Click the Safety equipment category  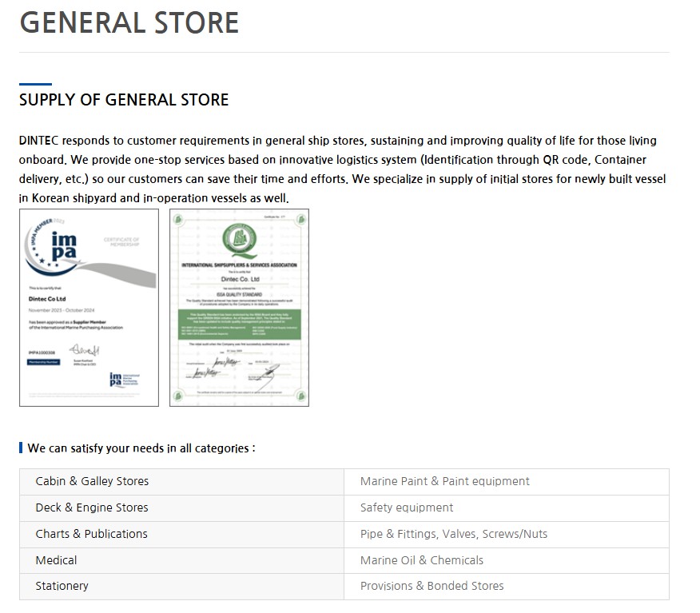click(x=406, y=508)
